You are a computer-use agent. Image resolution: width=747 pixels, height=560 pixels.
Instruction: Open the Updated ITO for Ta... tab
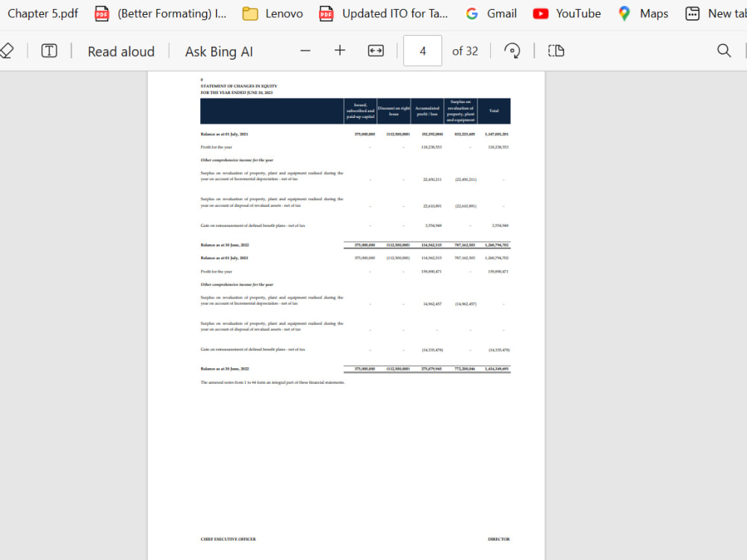383,13
